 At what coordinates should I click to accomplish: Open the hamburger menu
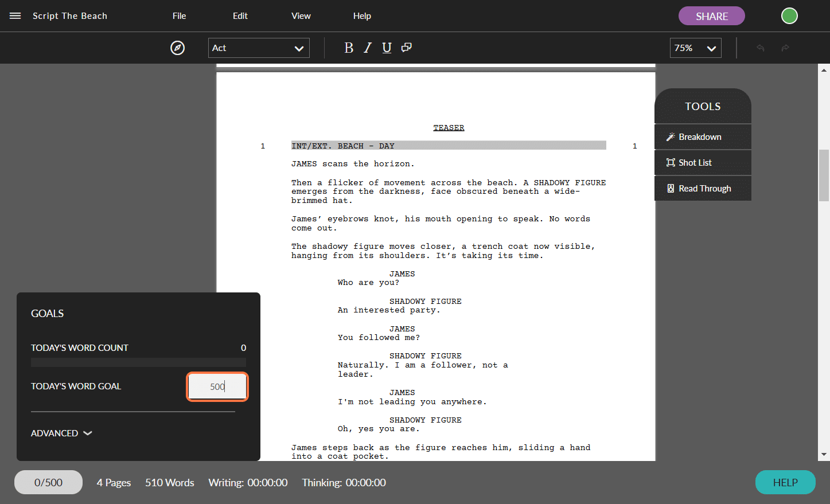point(15,15)
